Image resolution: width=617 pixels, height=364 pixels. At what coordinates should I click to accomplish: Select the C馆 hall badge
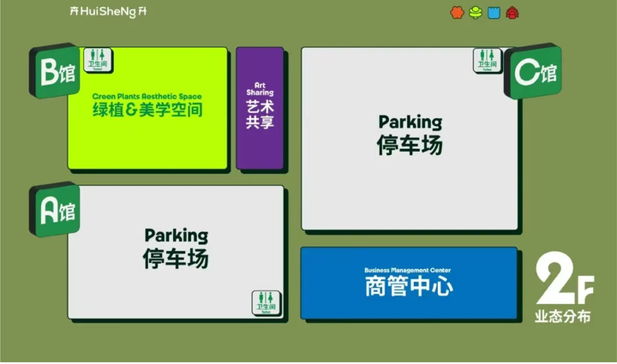[x=535, y=73]
